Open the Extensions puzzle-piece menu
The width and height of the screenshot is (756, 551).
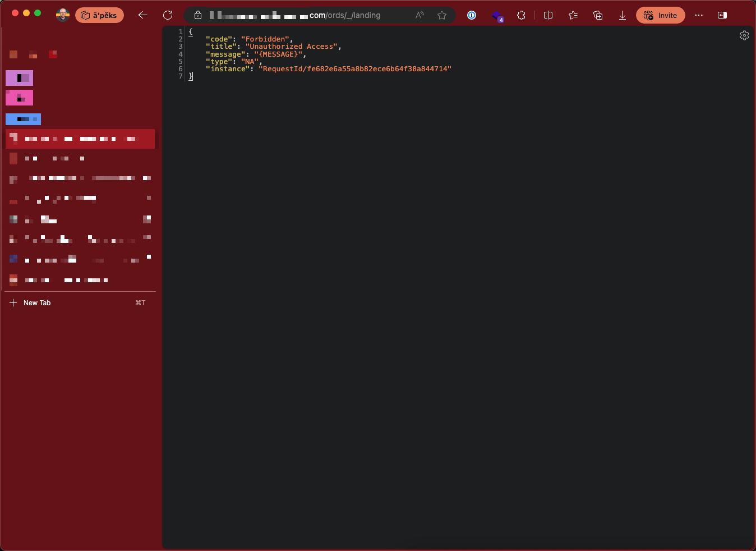(521, 15)
